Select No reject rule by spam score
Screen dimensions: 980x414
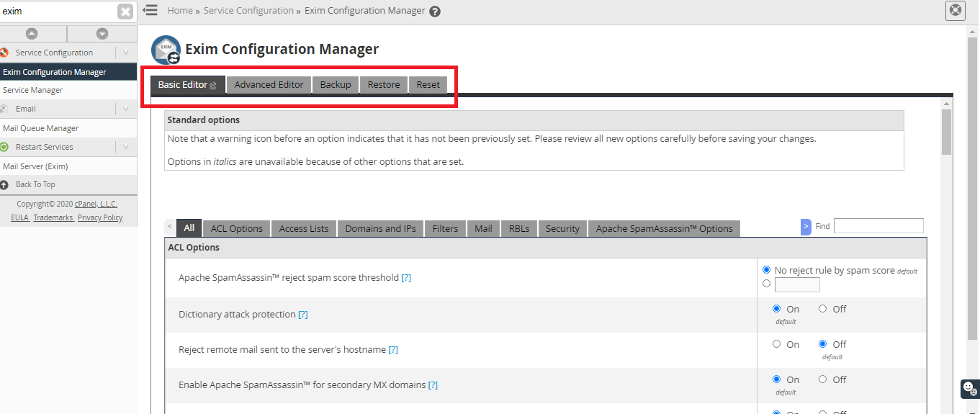(766, 270)
